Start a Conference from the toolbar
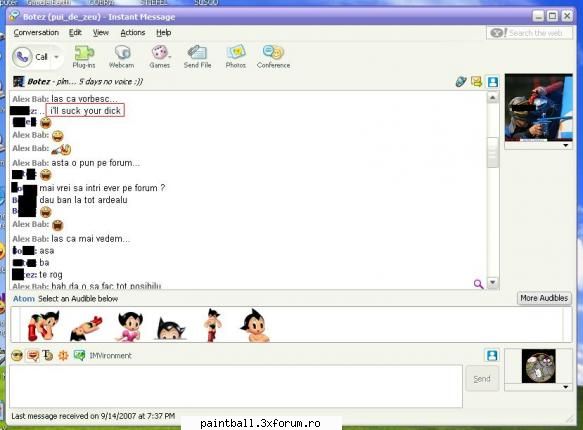The width and height of the screenshot is (583, 430). click(273, 57)
